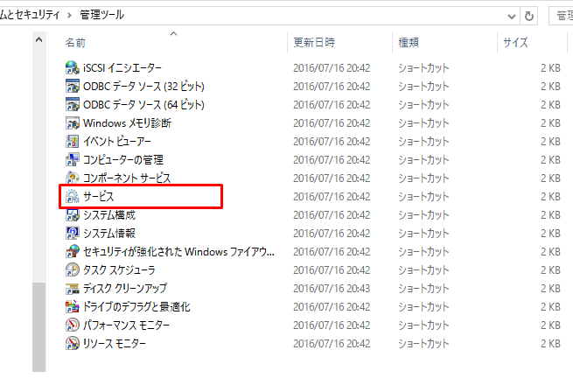Image resolution: width=573 pixels, height=392 pixels.
Task: Select the コンピューターの管理 file name
Action: 123,159
